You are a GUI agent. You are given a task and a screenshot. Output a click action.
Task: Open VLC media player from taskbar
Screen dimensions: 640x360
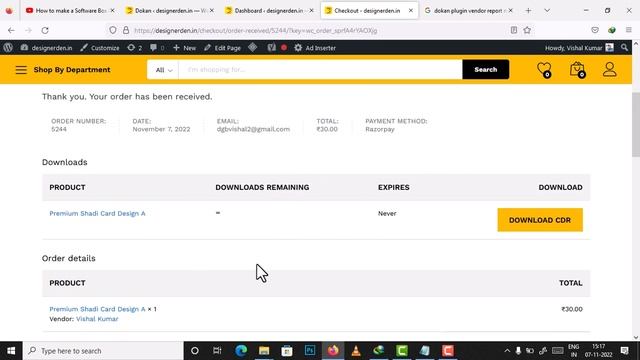pos(356,351)
